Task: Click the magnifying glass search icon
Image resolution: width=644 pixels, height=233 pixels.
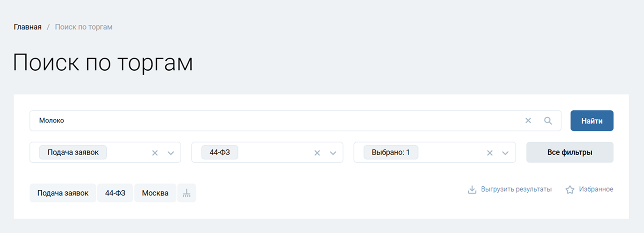Action: click(548, 121)
